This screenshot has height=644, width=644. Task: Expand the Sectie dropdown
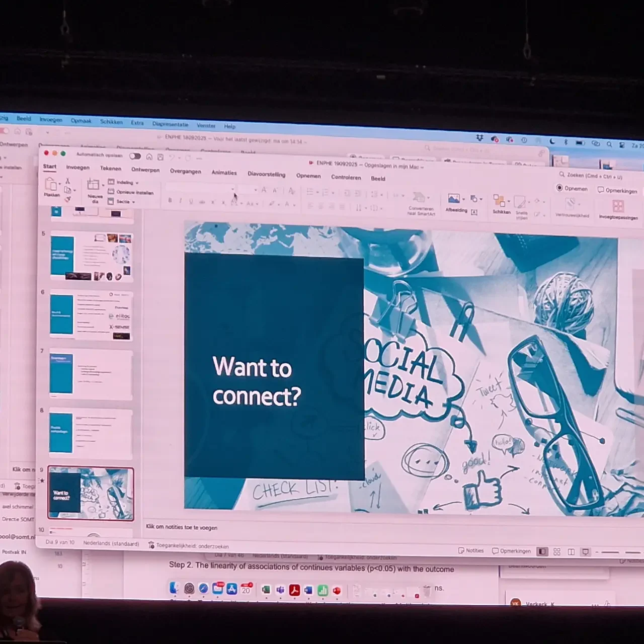coord(123,202)
